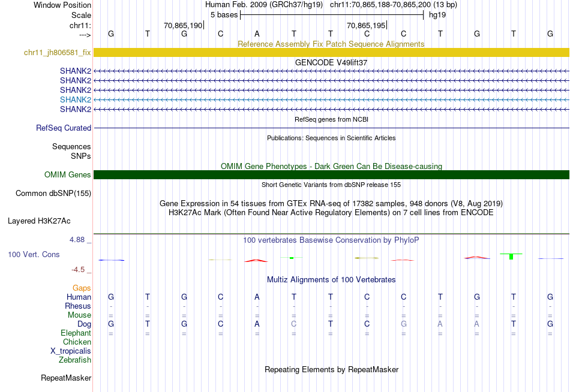This screenshot has height=392, width=570.
Task: Select the Dog species label
Action: click(x=84, y=324)
